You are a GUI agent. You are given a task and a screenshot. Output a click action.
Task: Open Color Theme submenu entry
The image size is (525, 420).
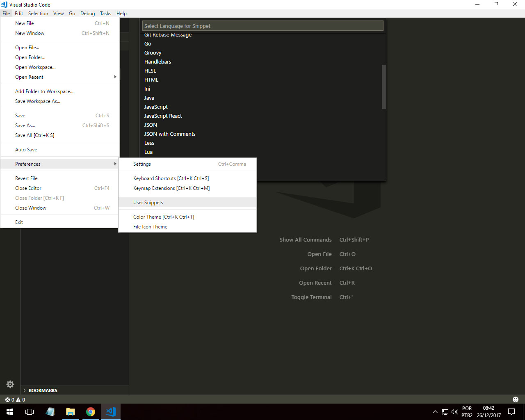tap(187, 217)
